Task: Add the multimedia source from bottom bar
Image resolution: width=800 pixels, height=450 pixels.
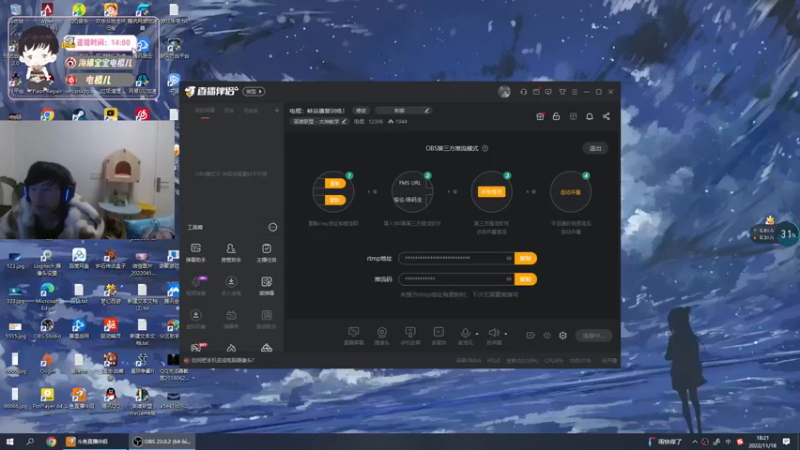Action: click(x=438, y=336)
